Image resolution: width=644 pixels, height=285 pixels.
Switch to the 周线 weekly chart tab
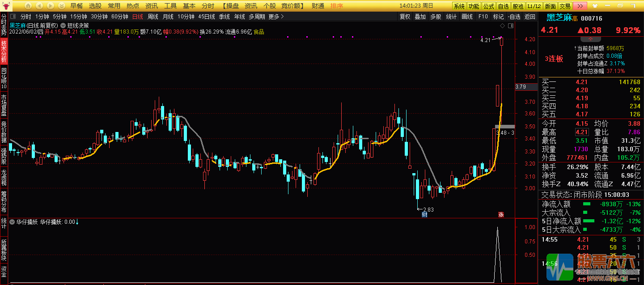[x=153, y=16]
